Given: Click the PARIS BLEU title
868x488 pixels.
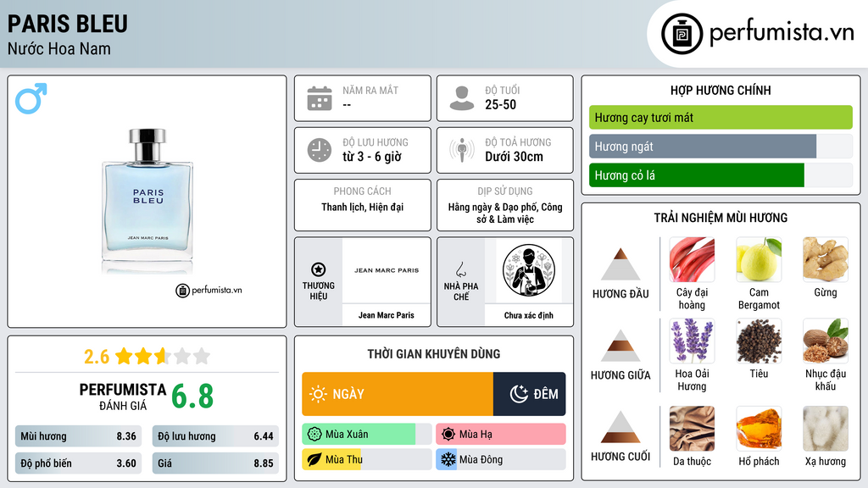Looking at the screenshot, I should click(x=68, y=24).
